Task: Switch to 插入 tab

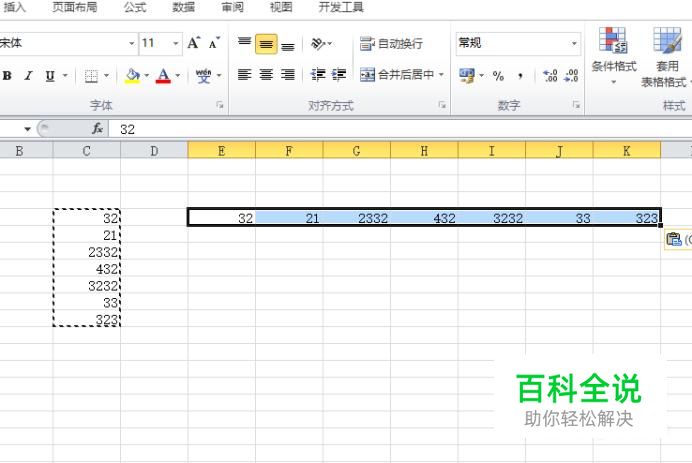Action: (14, 7)
